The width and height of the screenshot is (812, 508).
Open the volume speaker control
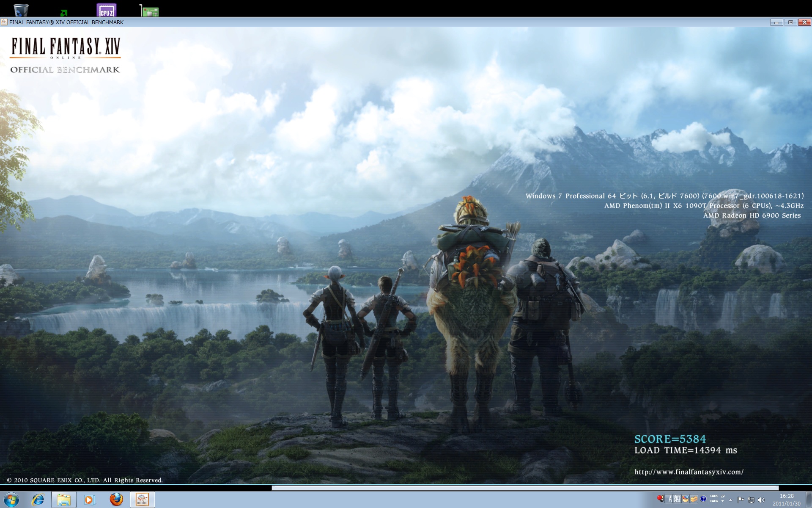(x=761, y=500)
